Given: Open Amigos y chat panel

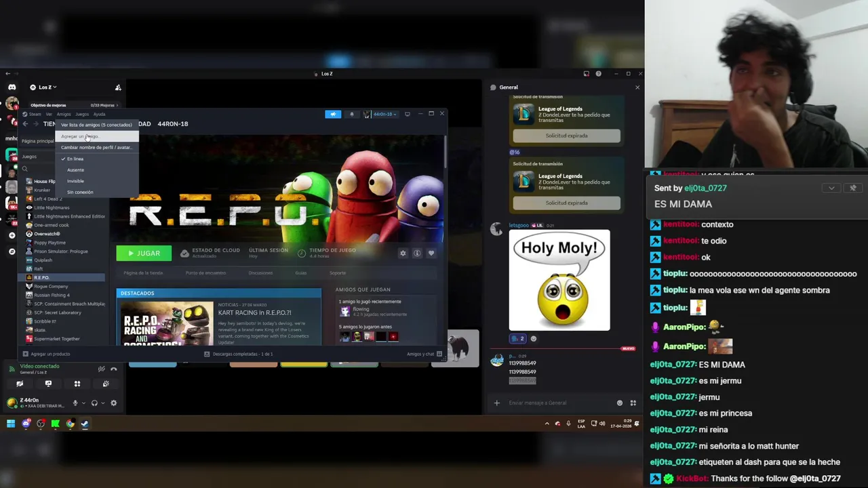Looking at the screenshot, I should coord(425,354).
